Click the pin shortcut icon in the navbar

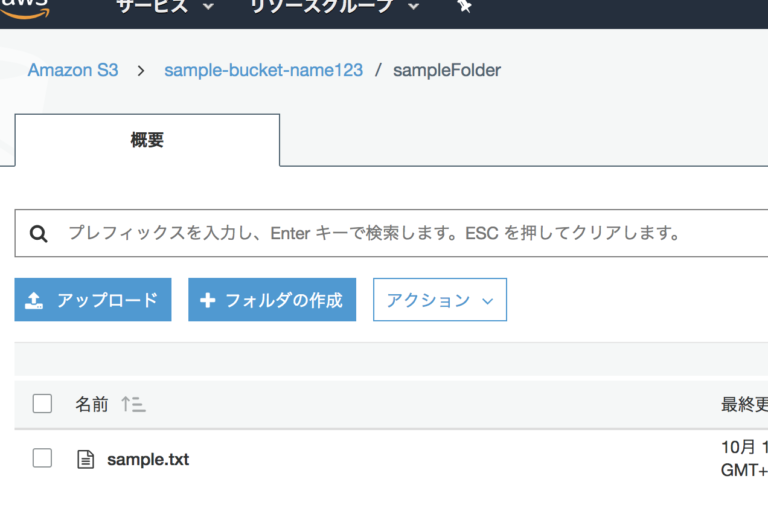(x=463, y=6)
